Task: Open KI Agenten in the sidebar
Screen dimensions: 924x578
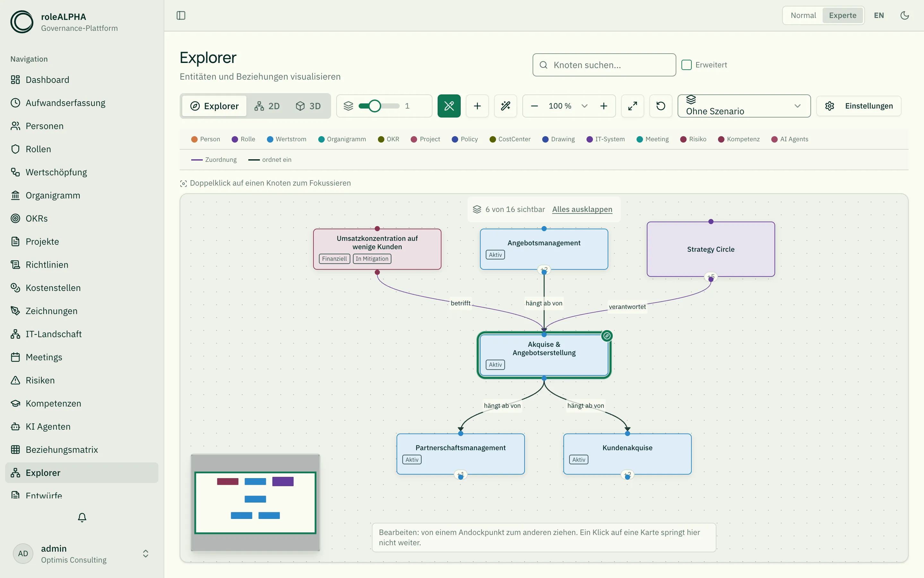Action: [82, 427]
